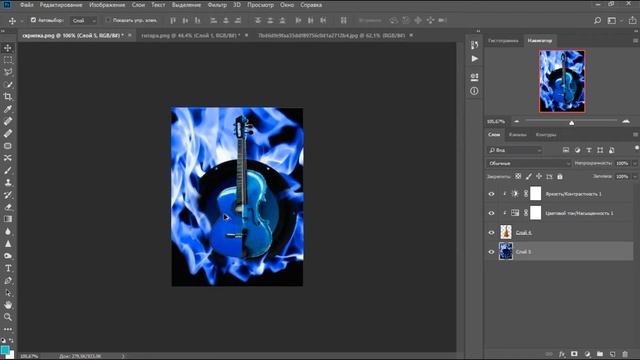Screen dimensions: 640x360
Task: Create a new layer
Action: [x=612, y=354]
